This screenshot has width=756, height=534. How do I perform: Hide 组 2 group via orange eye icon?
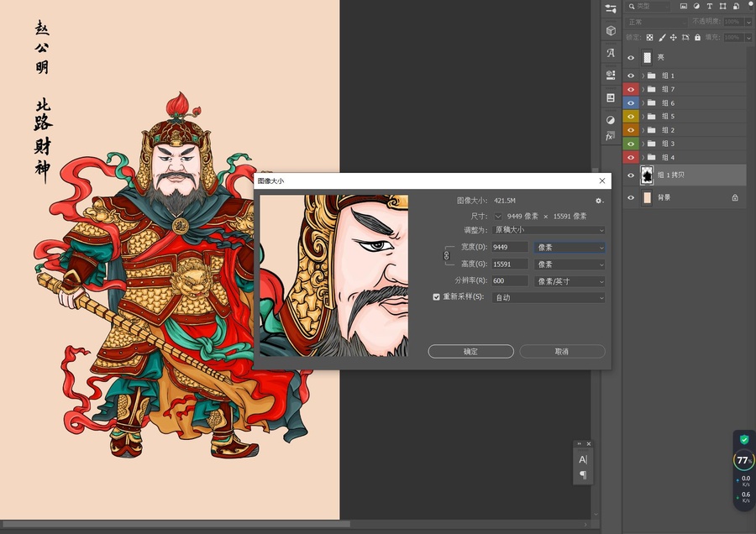pyautogui.click(x=631, y=130)
